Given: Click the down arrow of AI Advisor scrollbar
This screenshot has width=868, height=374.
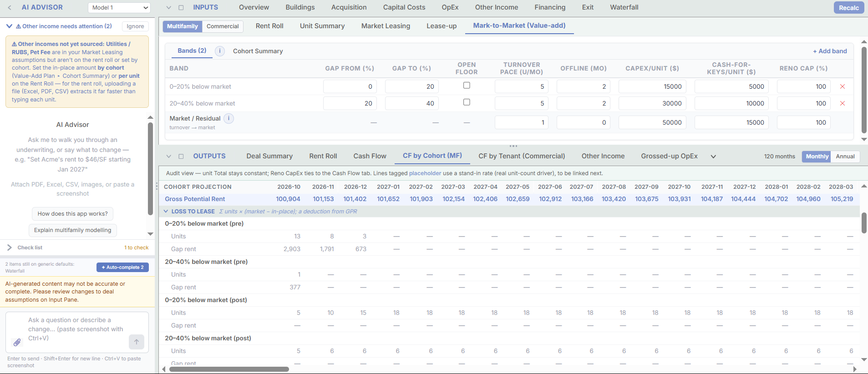Looking at the screenshot, I should [x=150, y=234].
